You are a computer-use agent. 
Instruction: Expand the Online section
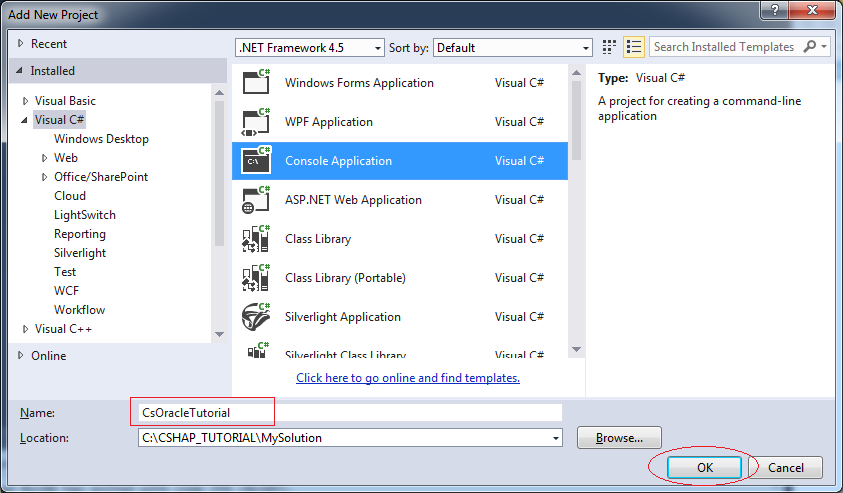20,355
